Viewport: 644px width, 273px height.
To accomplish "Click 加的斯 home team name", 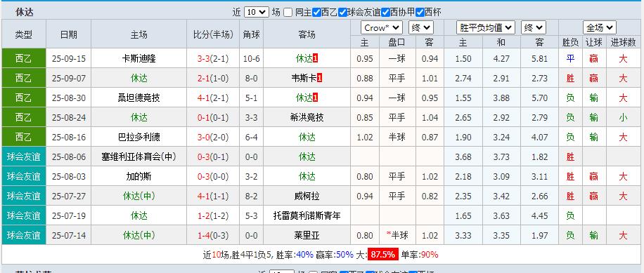I will point(139,176).
